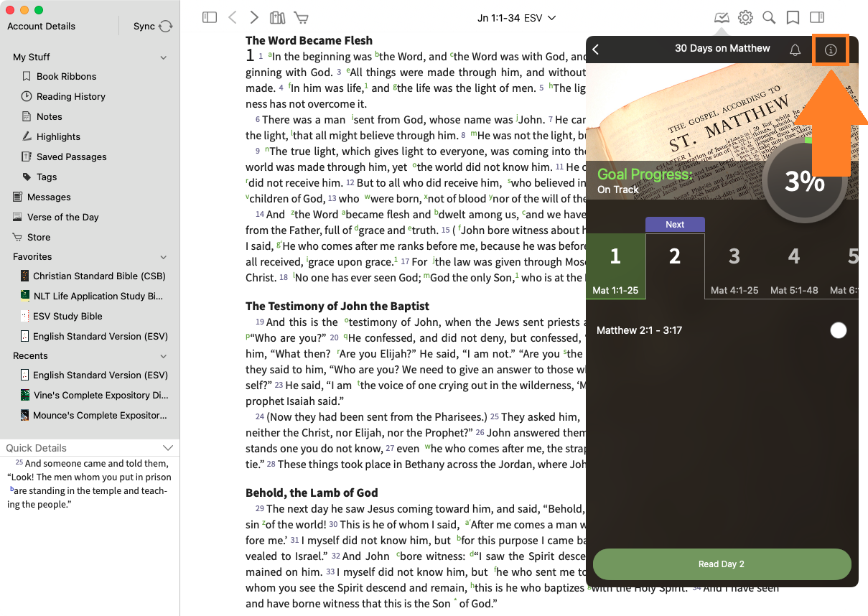Open the library books icon
The height and width of the screenshot is (616, 868).
[277, 17]
